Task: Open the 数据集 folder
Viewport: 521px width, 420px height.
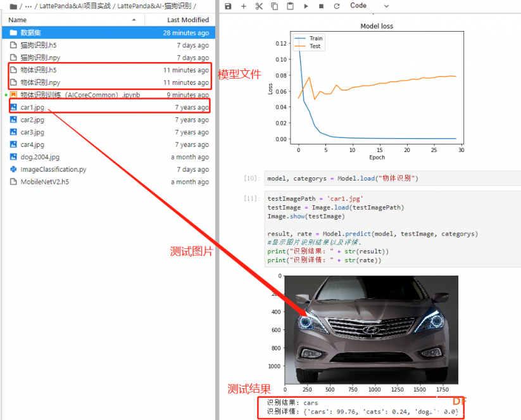Action: pos(109,32)
